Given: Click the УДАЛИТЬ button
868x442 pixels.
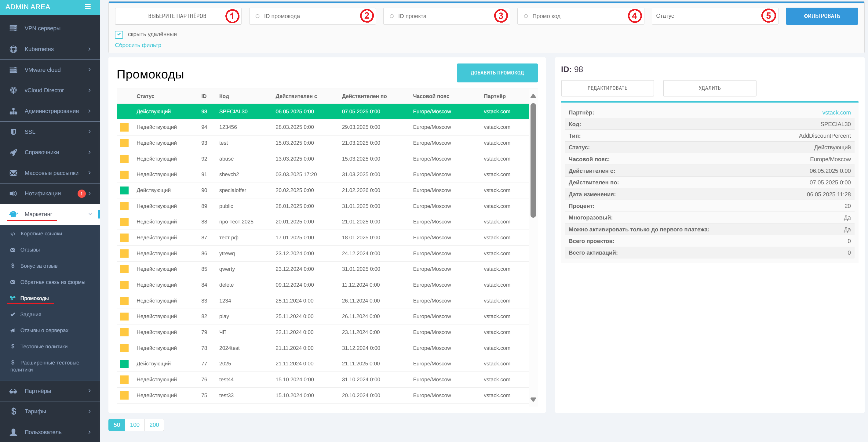Looking at the screenshot, I should point(709,88).
